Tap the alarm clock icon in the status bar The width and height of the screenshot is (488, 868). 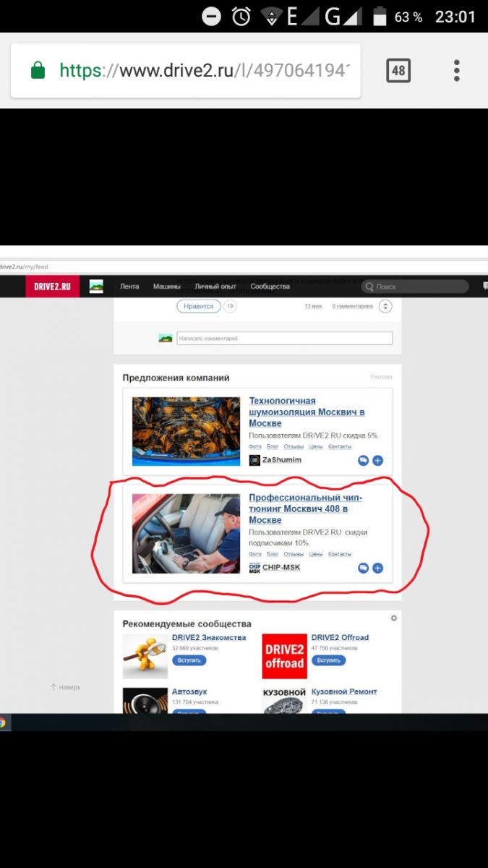[x=241, y=17]
